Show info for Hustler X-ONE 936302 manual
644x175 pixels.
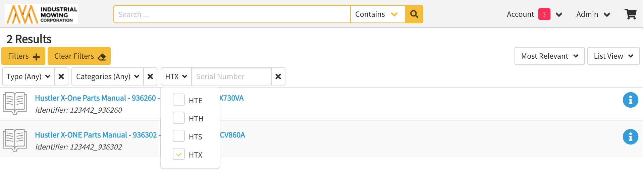(x=630, y=137)
